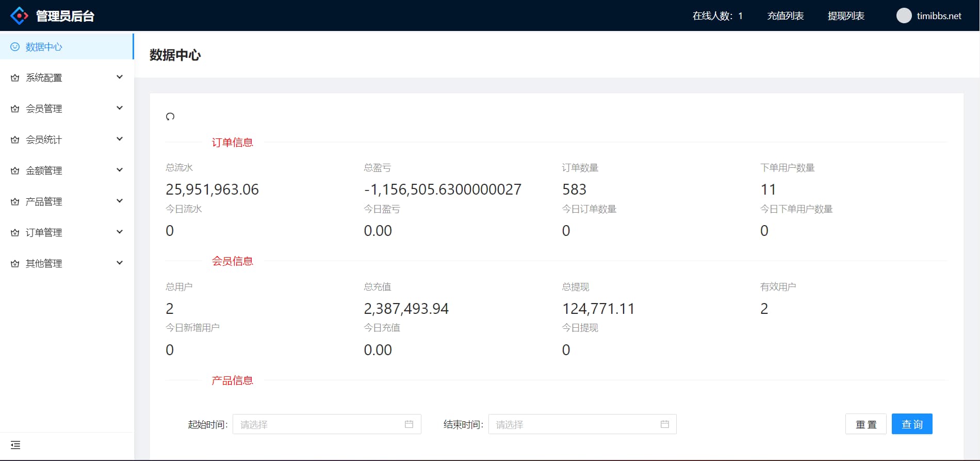Expand the 其他管理 submenu arrow
This screenshot has width=980, height=461.
tap(120, 263)
